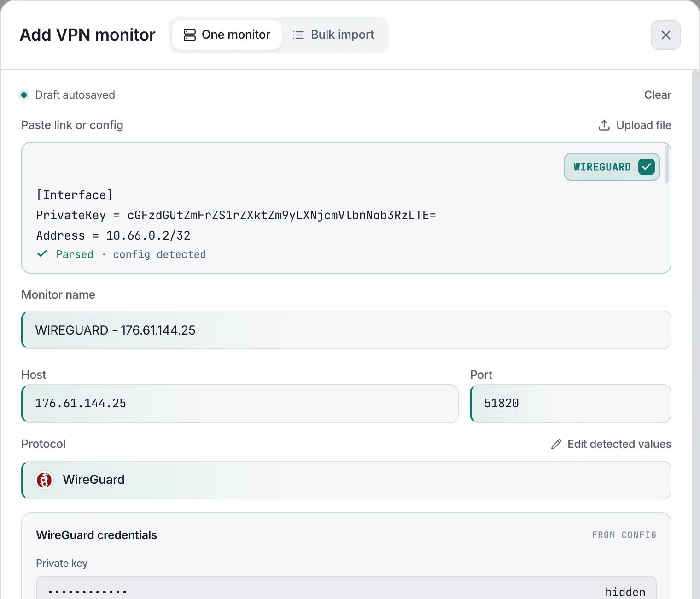Click the Address = 10.66.0.2/32 line
Screen dimensions: 700x599
tap(113, 235)
